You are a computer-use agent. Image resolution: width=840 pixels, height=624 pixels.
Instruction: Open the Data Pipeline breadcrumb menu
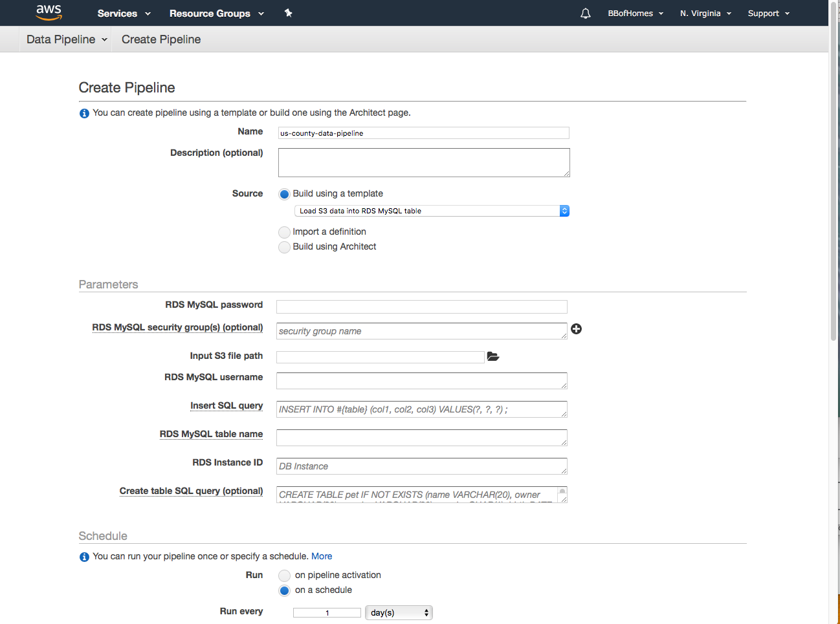tap(65, 39)
